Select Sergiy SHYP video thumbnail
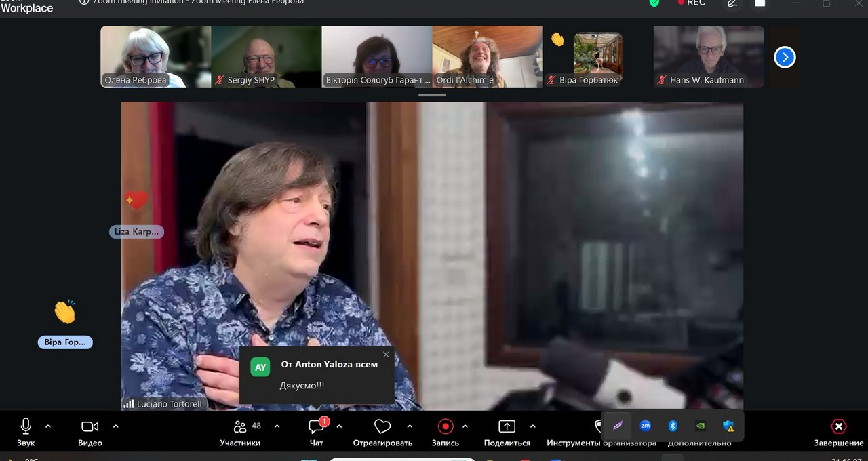The height and width of the screenshot is (461, 868). click(267, 57)
